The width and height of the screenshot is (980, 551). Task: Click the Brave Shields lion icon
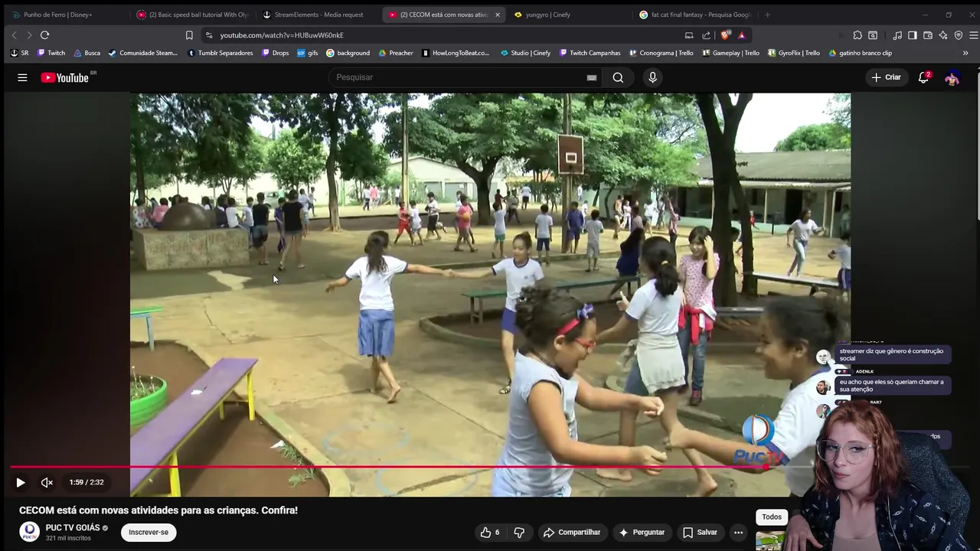[726, 35]
